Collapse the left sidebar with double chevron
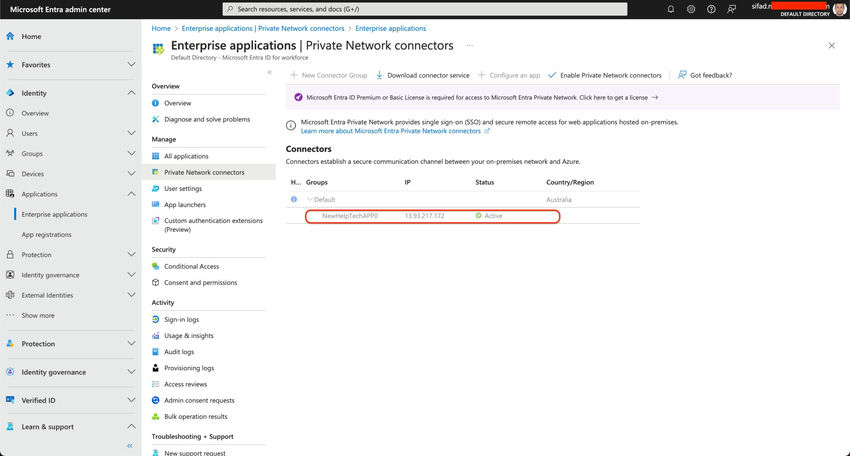 pyautogui.click(x=129, y=445)
